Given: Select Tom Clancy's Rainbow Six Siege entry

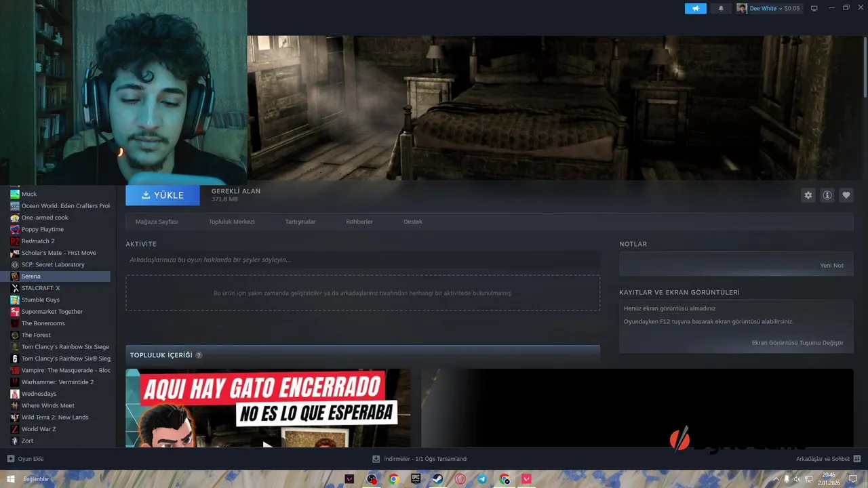Looking at the screenshot, I should pyautogui.click(x=60, y=347).
